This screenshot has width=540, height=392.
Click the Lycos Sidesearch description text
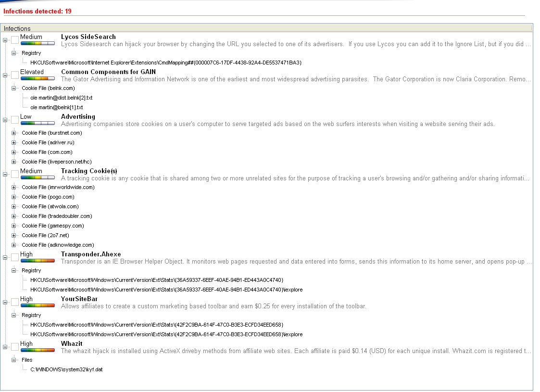click(295, 44)
